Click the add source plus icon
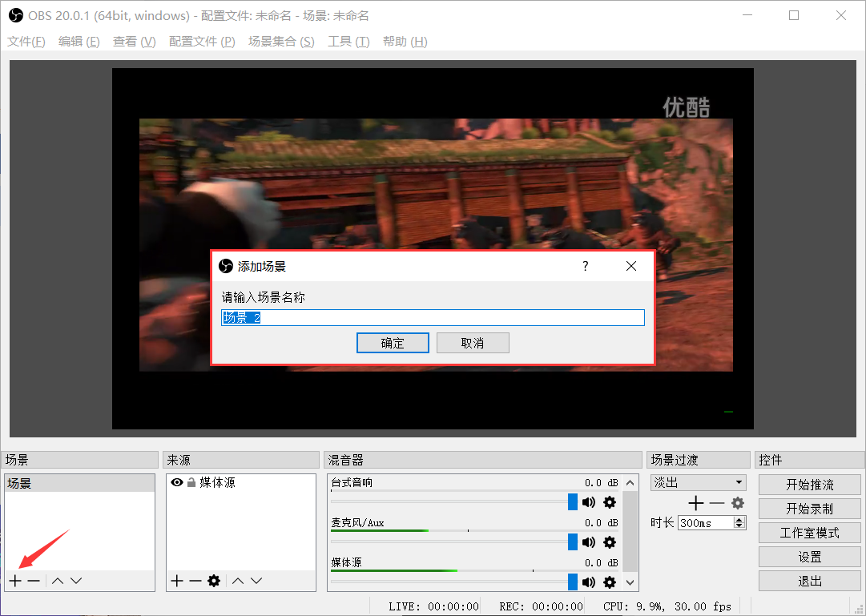Image resolution: width=866 pixels, height=616 pixels. tap(177, 581)
